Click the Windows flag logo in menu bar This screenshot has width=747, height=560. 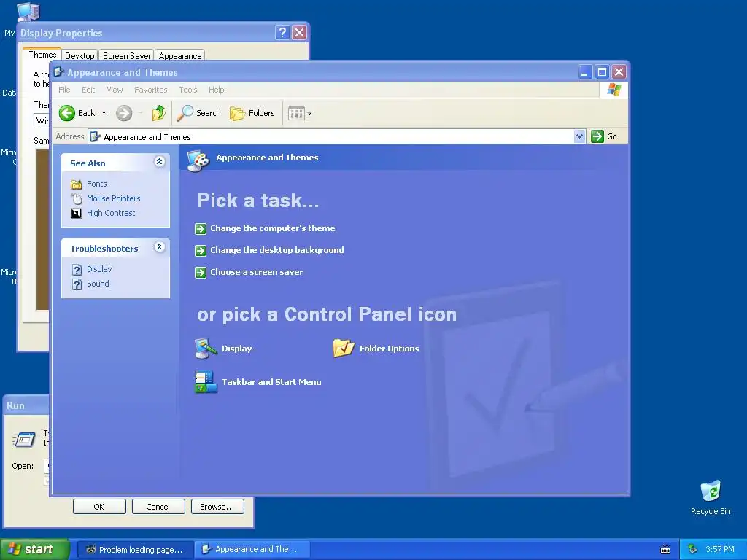tap(614, 90)
